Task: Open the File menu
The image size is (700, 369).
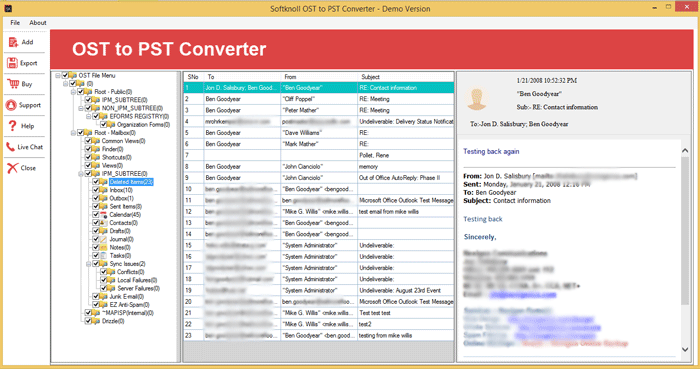Action: coord(15,22)
